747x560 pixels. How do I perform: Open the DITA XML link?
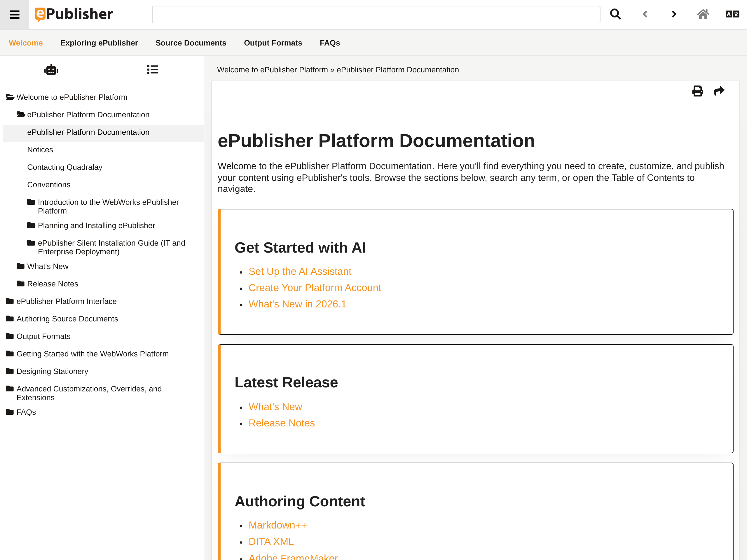pos(271,541)
